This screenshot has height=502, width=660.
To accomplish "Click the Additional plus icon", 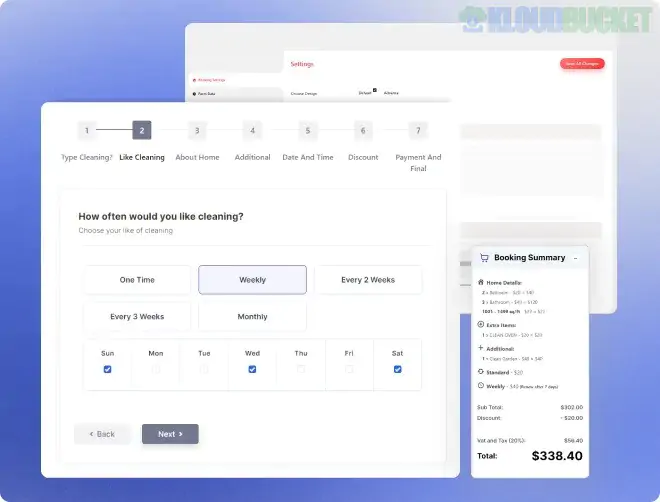I will coord(481,348).
